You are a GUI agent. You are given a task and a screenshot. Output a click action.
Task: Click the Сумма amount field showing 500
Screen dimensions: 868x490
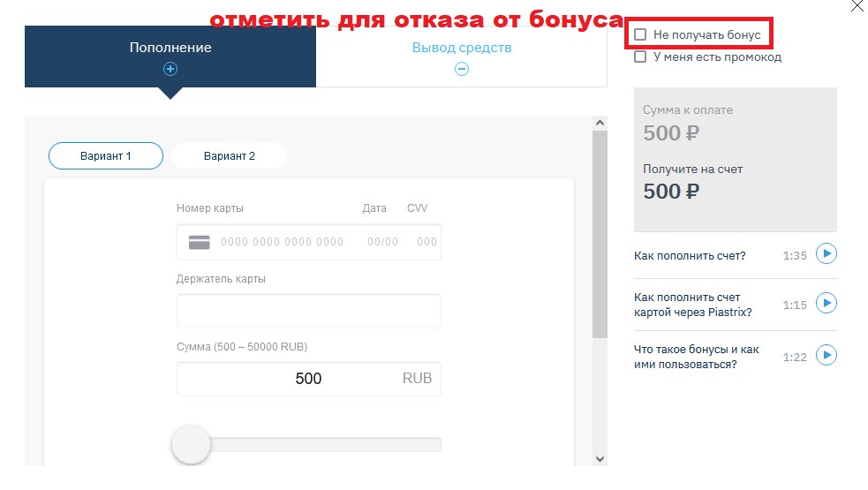(x=309, y=379)
